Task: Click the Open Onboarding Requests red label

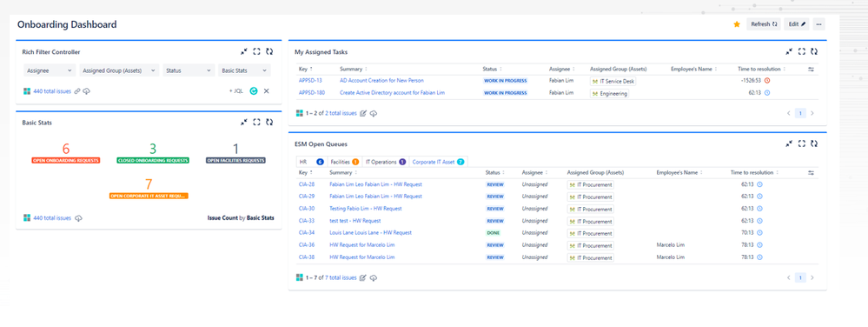Action: point(66,160)
